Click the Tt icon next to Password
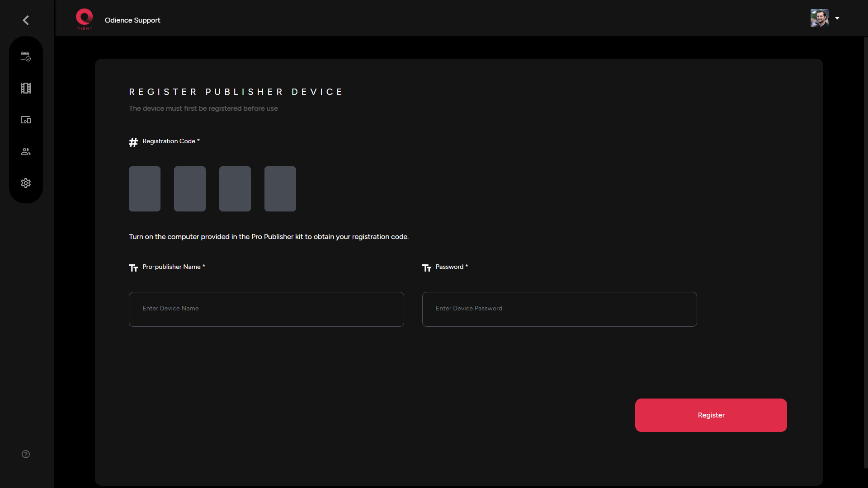 [x=426, y=267]
